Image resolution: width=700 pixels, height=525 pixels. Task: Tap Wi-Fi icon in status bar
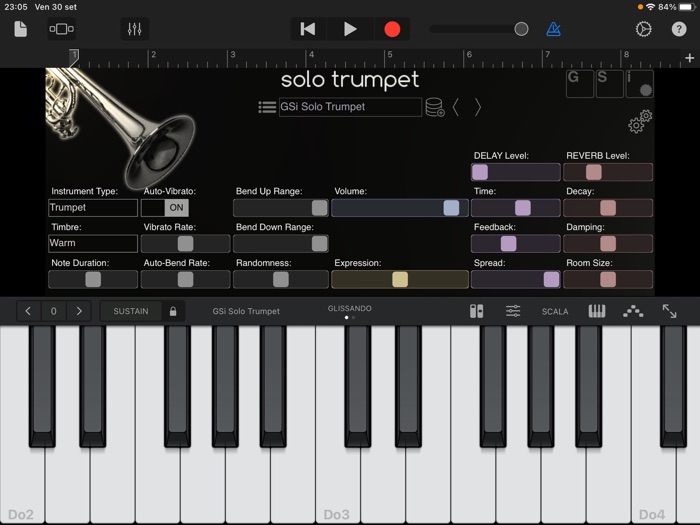[x=650, y=7]
